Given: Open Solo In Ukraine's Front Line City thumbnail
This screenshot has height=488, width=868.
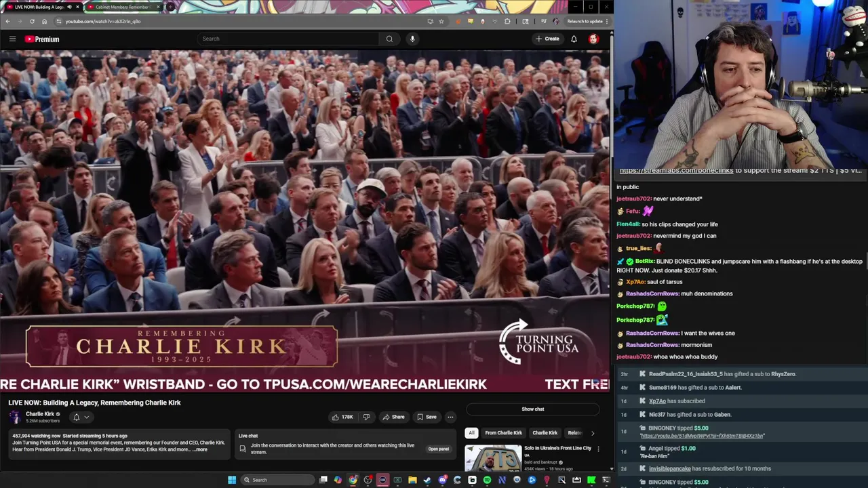Looking at the screenshot, I should point(493,458).
